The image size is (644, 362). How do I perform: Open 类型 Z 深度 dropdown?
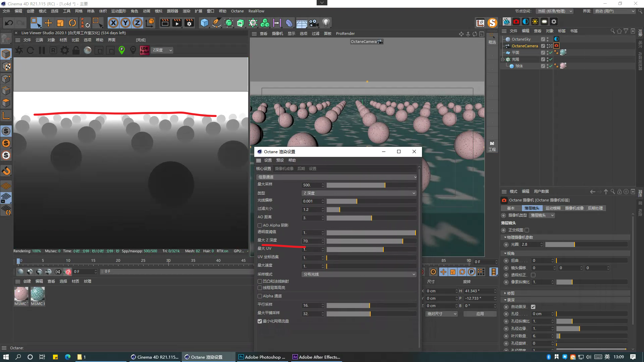point(359,193)
